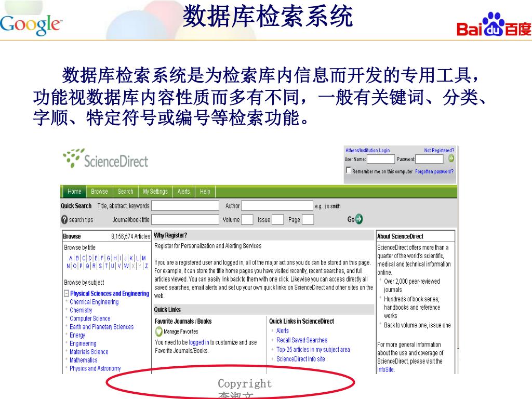The width and height of the screenshot is (532, 399).
Task: Open the Energy subject
Action: point(77,335)
